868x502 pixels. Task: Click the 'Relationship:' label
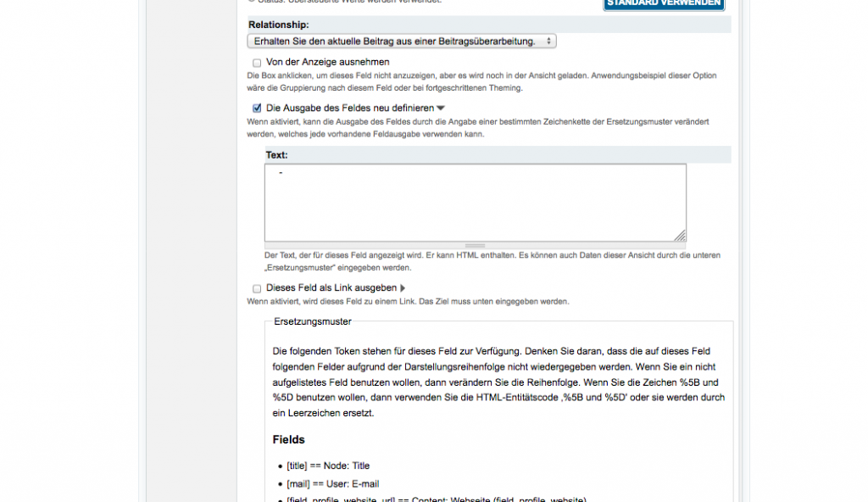coord(278,25)
